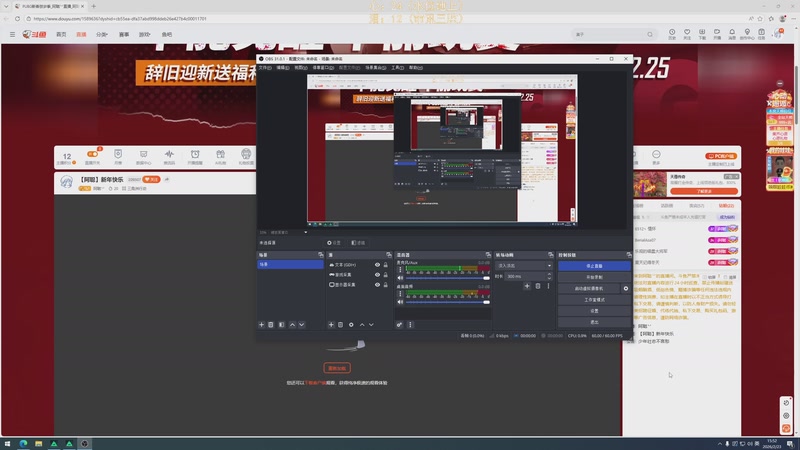The image size is (800, 450).
Task: Expand the 分类 category menu on Douyu
Action: (102, 34)
